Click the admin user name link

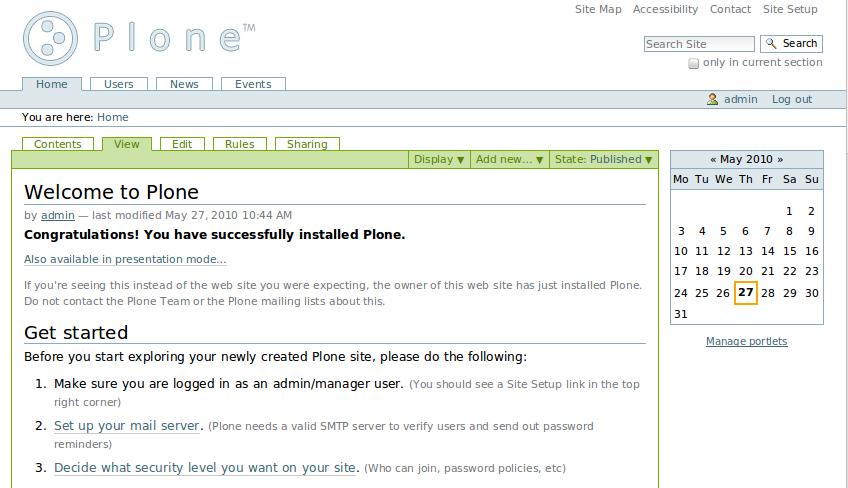pyautogui.click(x=740, y=100)
